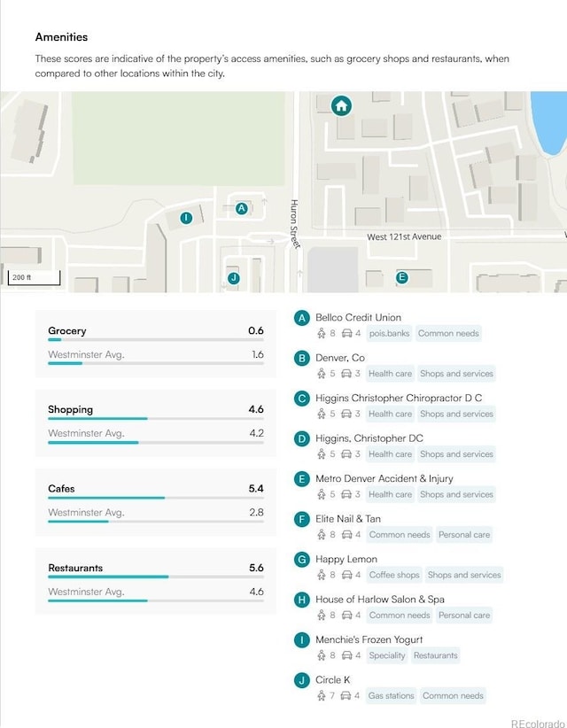Image resolution: width=567 pixels, height=728 pixels.
Task: Click the green park area on map
Action: [178, 138]
